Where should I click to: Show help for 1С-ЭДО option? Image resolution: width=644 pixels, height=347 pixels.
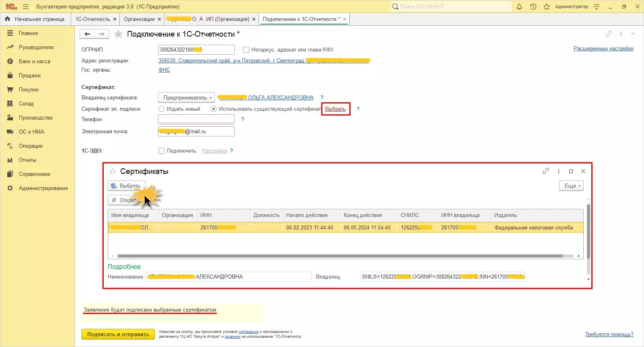click(231, 151)
